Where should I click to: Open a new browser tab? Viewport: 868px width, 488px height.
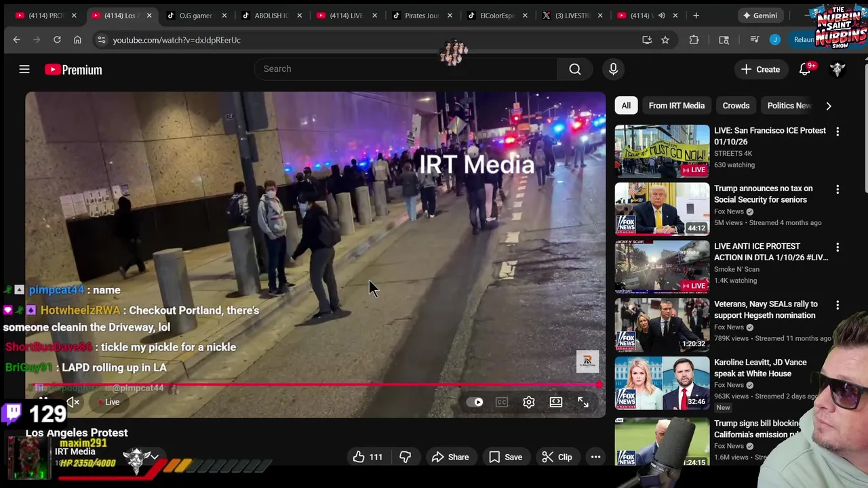(696, 15)
